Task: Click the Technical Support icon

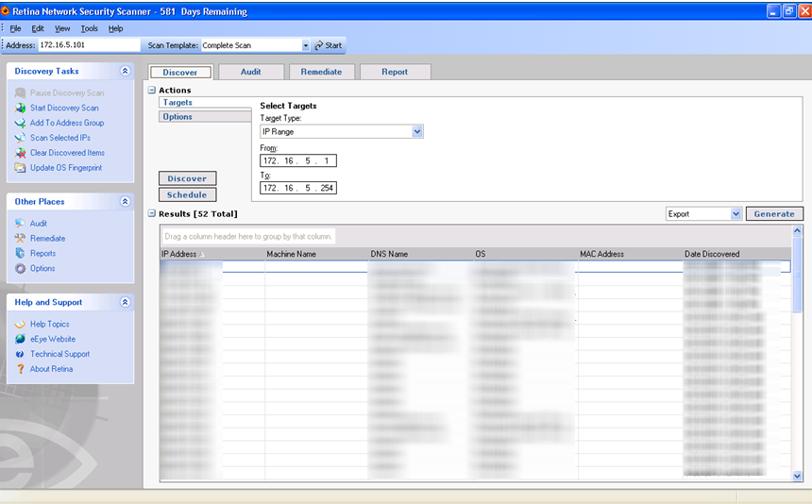Action: [x=20, y=354]
